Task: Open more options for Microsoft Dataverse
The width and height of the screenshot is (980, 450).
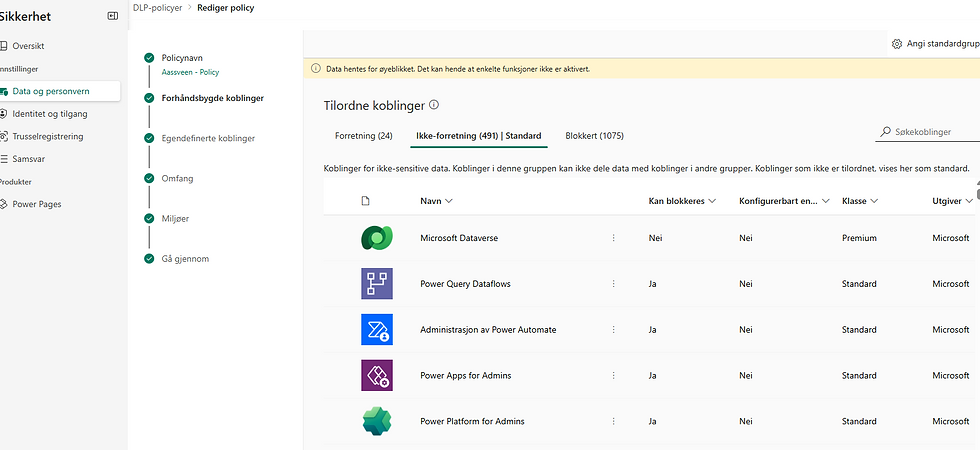Action: pos(613,238)
